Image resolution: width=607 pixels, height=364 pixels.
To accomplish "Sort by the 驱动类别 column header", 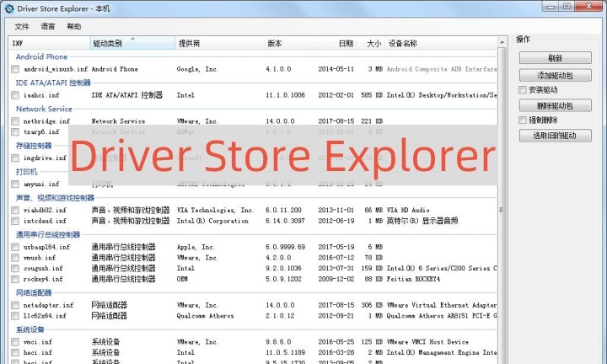I will pos(132,43).
